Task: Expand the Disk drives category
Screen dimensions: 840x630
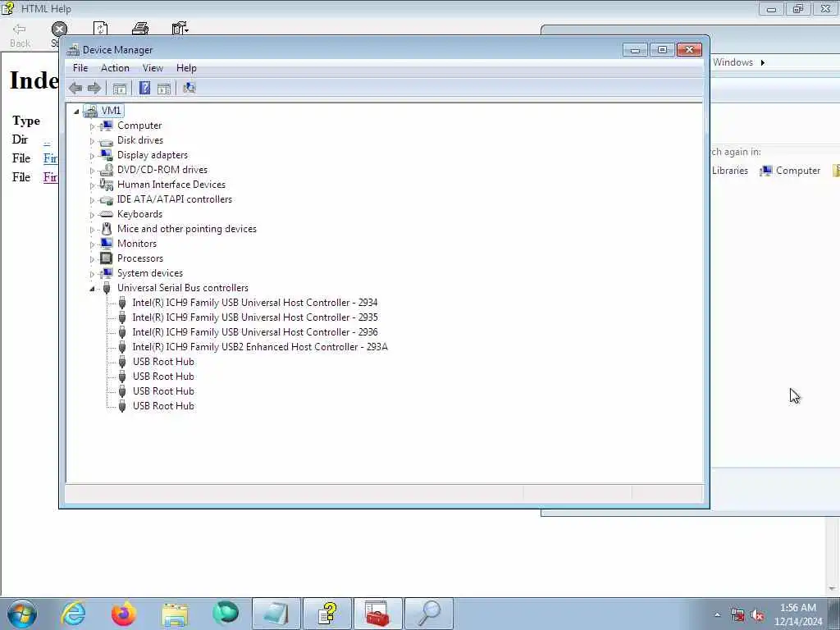Action: [x=92, y=141]
